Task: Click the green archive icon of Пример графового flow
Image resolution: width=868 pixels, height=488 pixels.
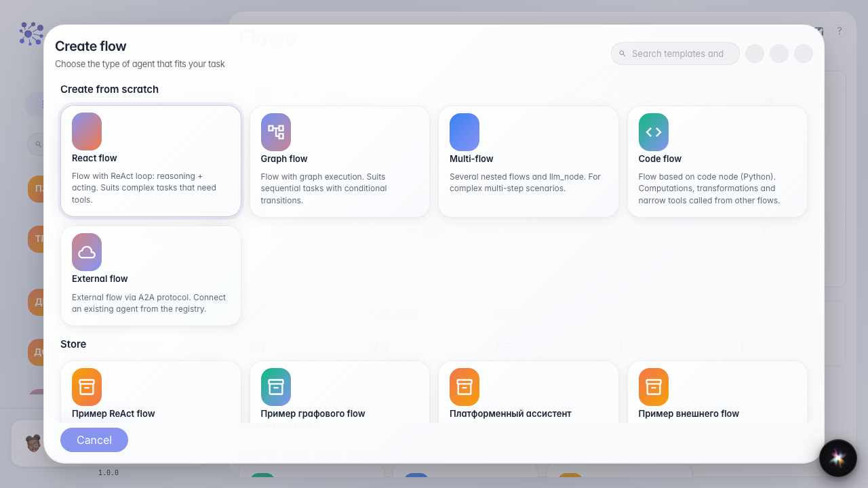Action: coord(276,387)
